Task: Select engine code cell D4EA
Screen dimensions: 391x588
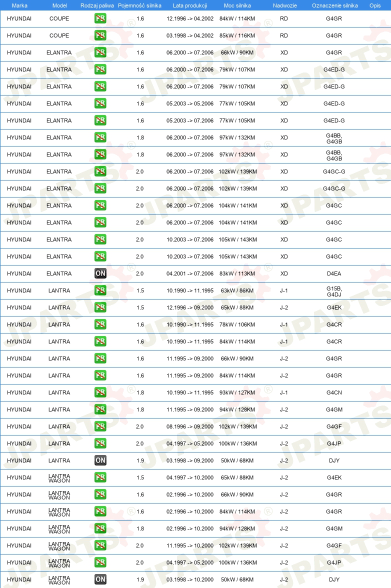Action: (334, 274)
